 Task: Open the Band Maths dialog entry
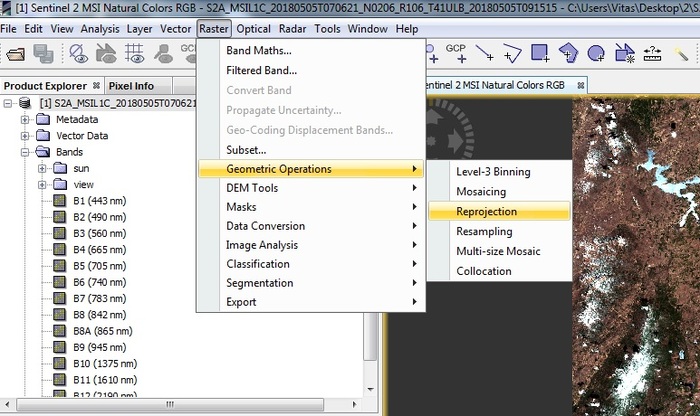[259, 51]
